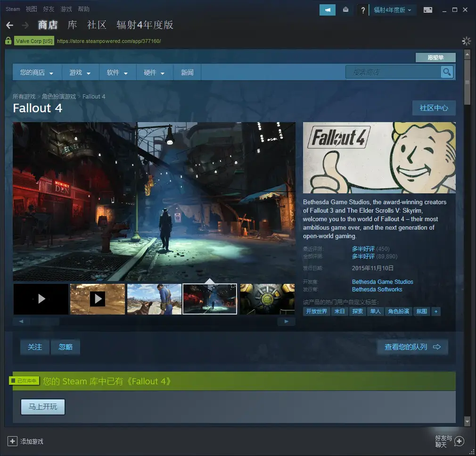Click the scrollbar down arrow

(x=467, y=421)
